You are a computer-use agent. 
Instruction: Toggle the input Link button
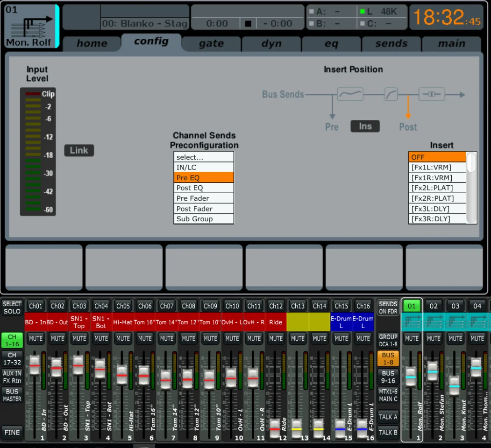click(x=79, y=150)
